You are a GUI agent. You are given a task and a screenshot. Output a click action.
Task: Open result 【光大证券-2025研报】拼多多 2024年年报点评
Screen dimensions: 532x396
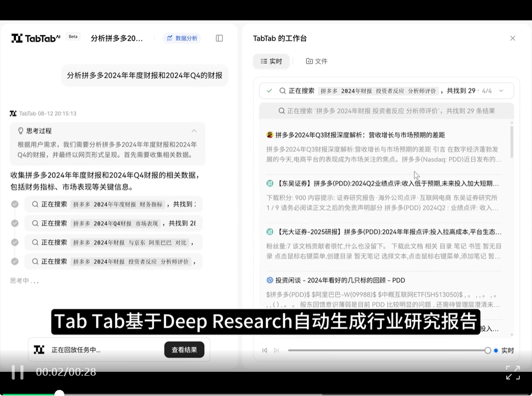(x=388, y=232)
